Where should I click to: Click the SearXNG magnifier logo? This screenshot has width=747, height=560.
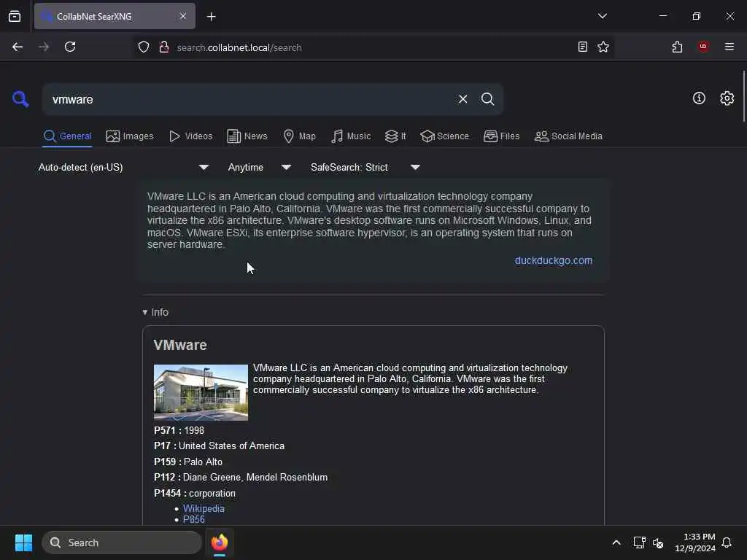(20, 99)
